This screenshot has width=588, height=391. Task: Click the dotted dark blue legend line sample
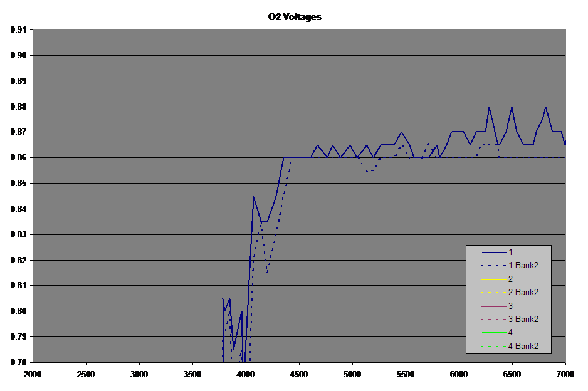pos(493,266)
